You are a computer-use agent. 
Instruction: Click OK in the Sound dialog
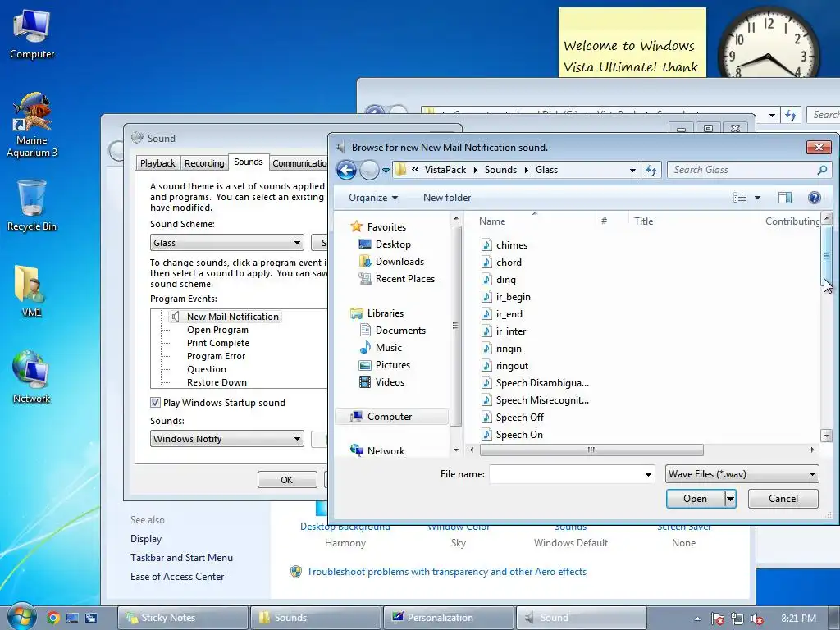coord(286,480)
